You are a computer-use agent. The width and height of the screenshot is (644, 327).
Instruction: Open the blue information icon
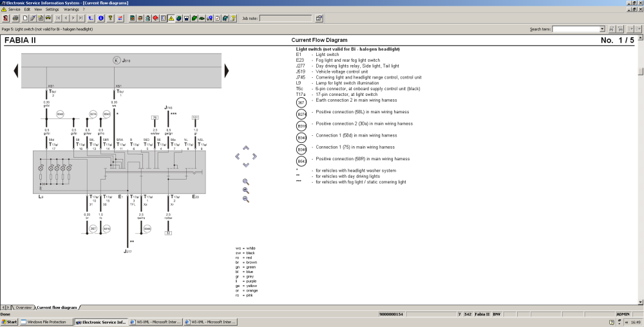click(x=100, y=18)
